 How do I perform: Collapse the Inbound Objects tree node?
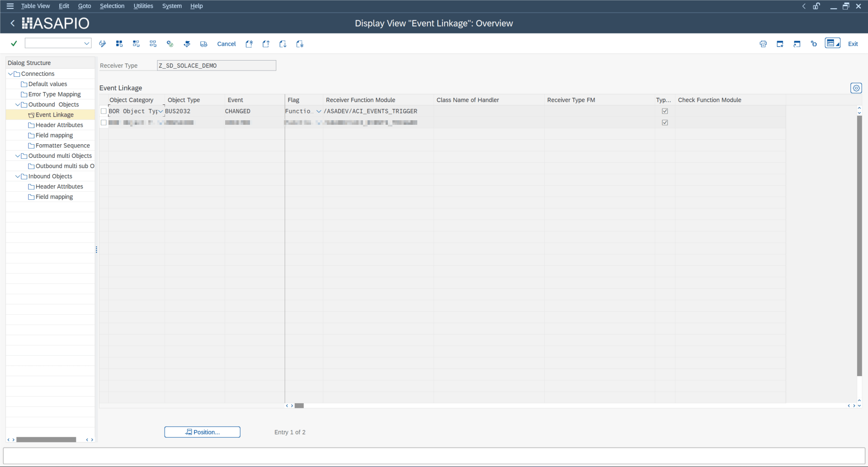click(18, 176)
